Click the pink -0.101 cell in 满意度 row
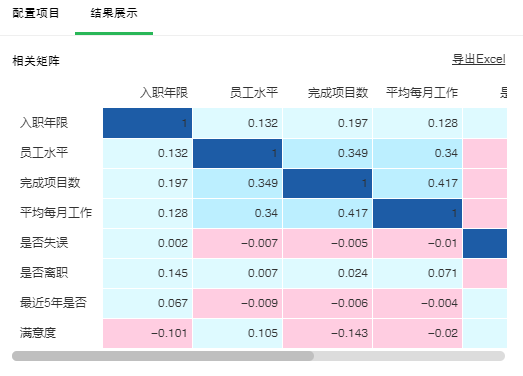 coord(147,333)
